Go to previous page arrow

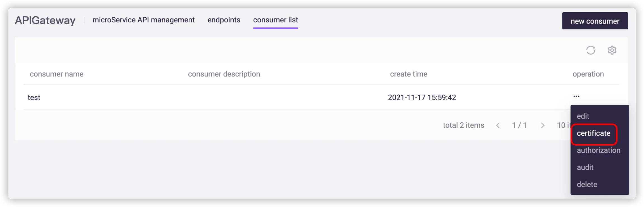coord(498,125)
